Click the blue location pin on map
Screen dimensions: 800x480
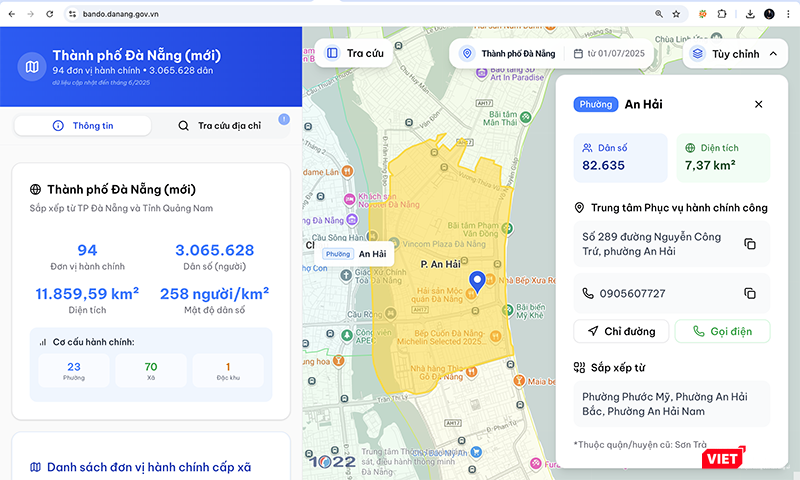pyautogui.click(x=477, y=281)
